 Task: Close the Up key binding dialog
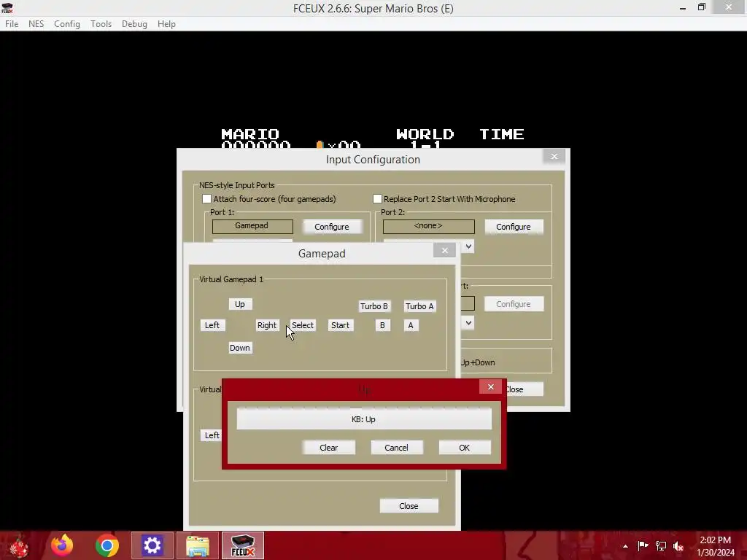[491, 386]
